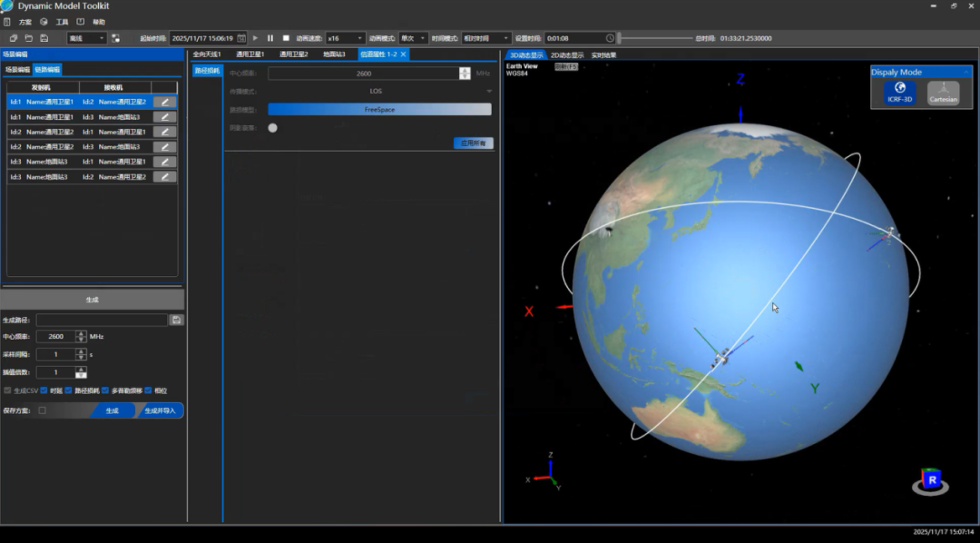Edit the first link row with pencil icon
The height and width of the screenshot is (543, 980).
(164, 102)
